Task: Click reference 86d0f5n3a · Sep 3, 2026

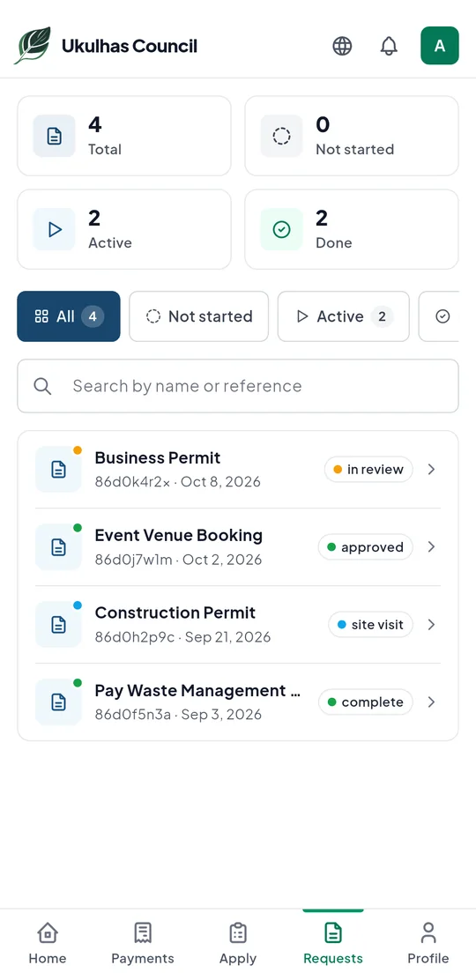Action: (x=178, y=715)
